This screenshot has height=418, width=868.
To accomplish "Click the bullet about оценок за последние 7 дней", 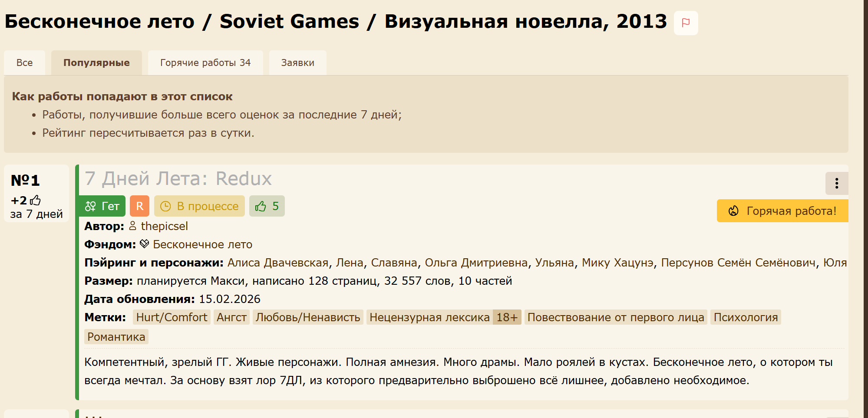I will coord(222,115).
